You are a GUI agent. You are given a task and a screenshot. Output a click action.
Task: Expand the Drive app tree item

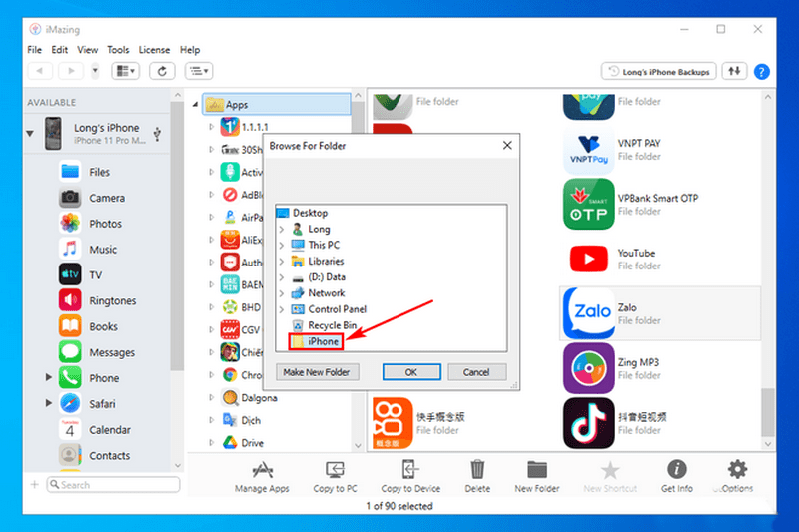211,443
